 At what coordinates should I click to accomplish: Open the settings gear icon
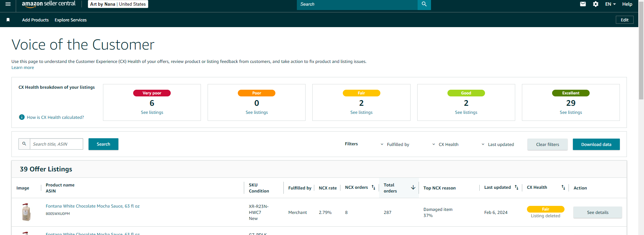596,4
